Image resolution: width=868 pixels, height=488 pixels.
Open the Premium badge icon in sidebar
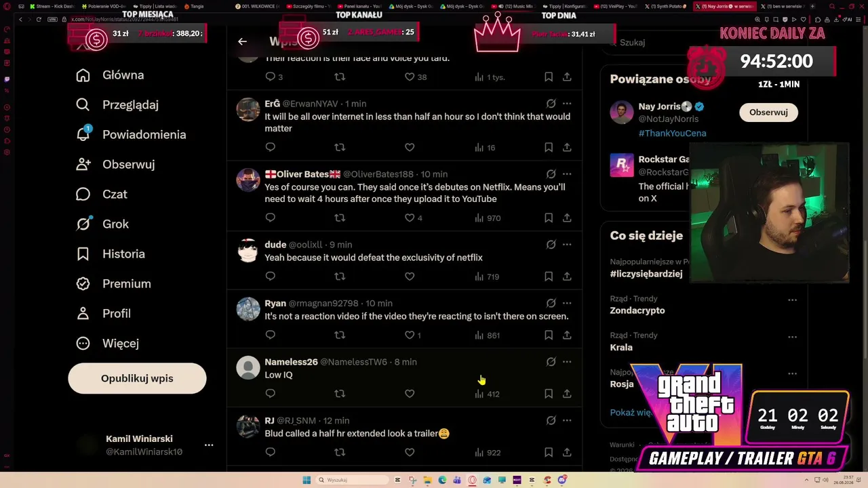coord(83,284)
